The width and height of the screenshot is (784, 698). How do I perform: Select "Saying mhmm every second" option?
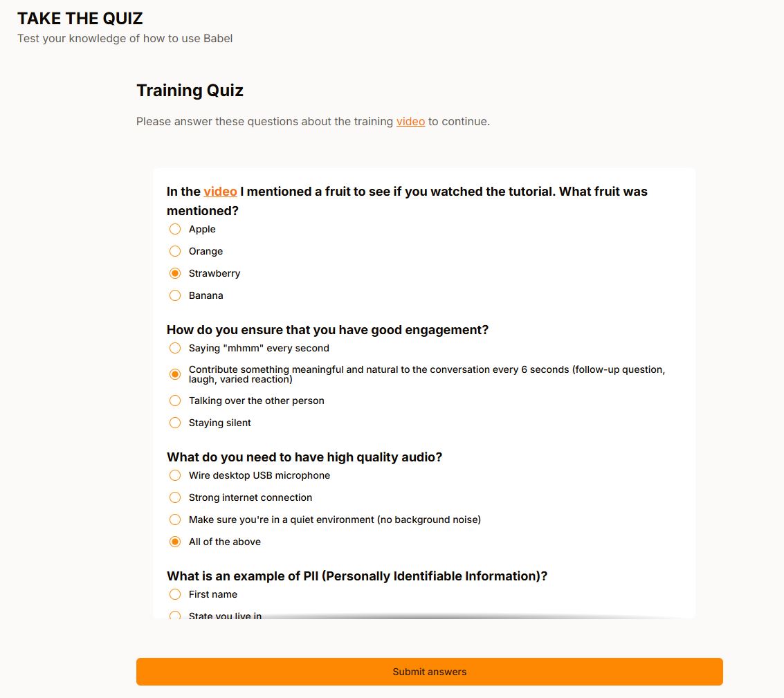[x=175, y=348]
